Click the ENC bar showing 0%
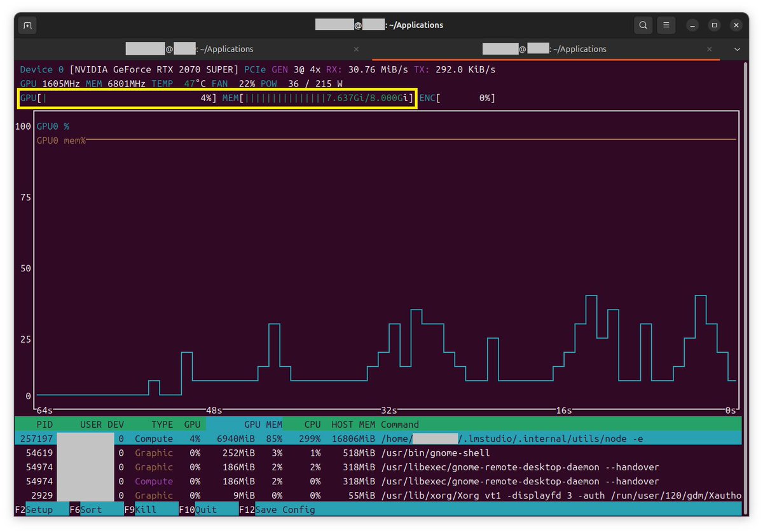 [x=457, y=98]
